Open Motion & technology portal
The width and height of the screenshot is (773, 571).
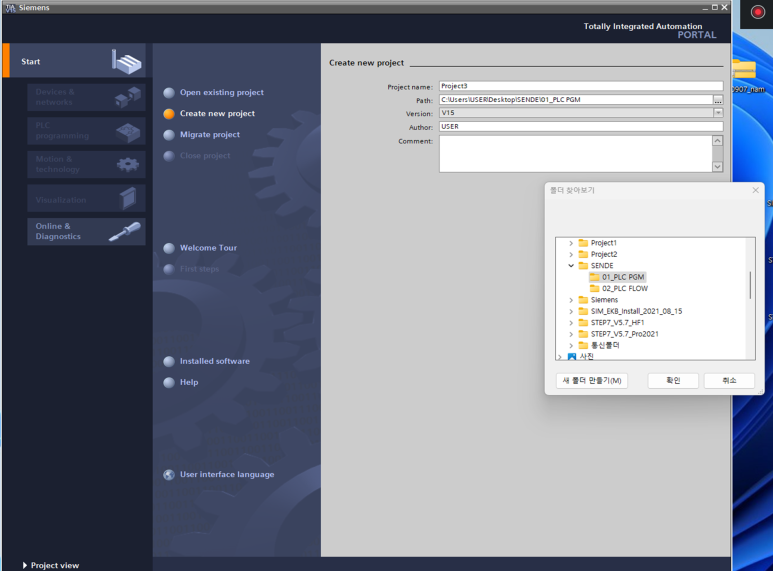pyautogui.click(x=86, y=164)
